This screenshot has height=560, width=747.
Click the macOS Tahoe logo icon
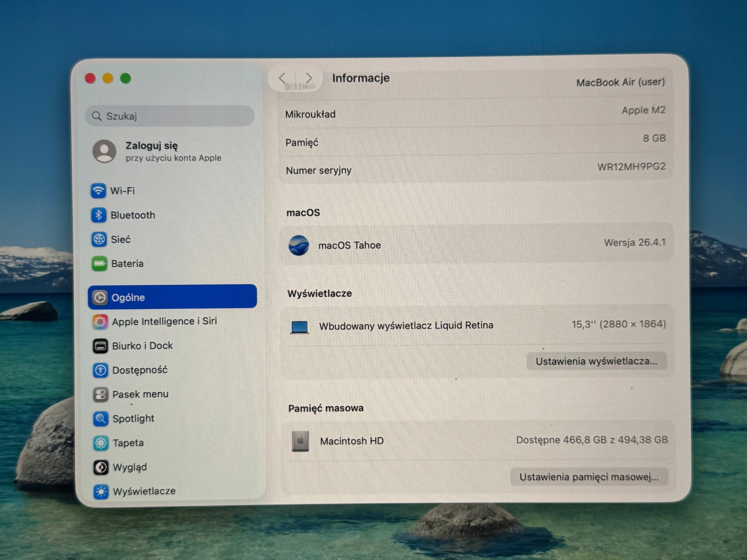pyautogui.click(x=299, y=245)
